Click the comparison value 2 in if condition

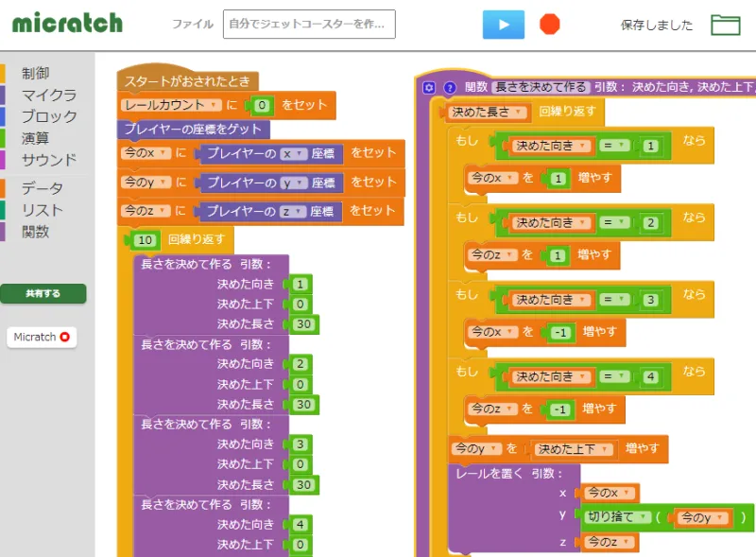(x=650, y=223)
